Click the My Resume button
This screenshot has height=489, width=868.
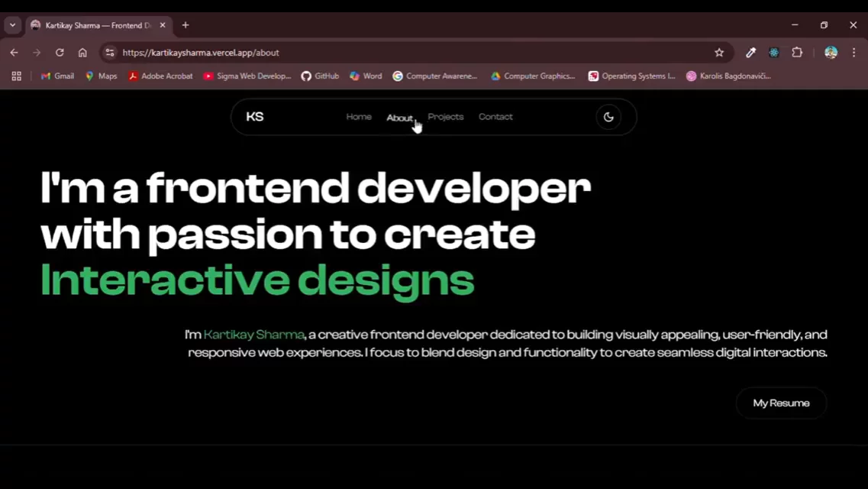coord(781,403)
